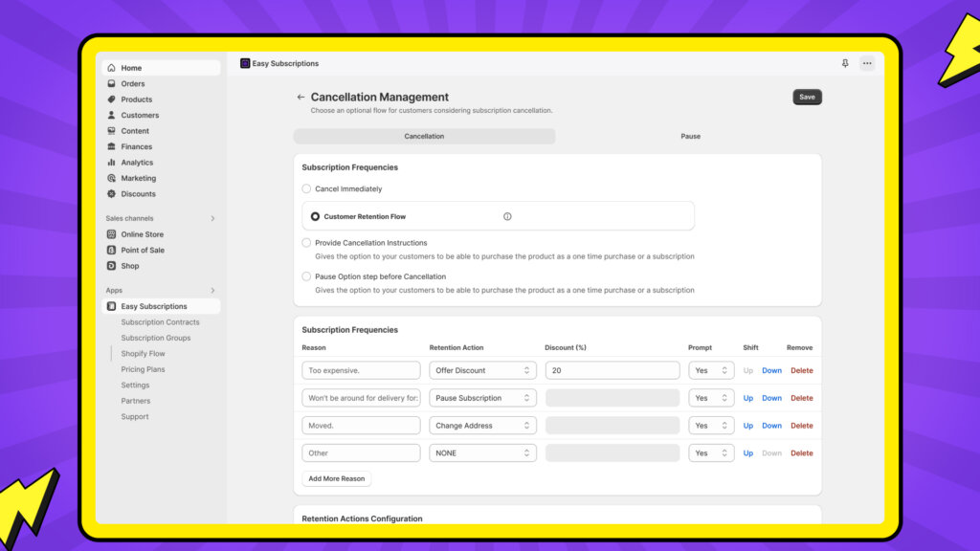The image size is (980, 551).
Task: Click the info icon beside Customer Retention Flow
Action: pos(507,216)
